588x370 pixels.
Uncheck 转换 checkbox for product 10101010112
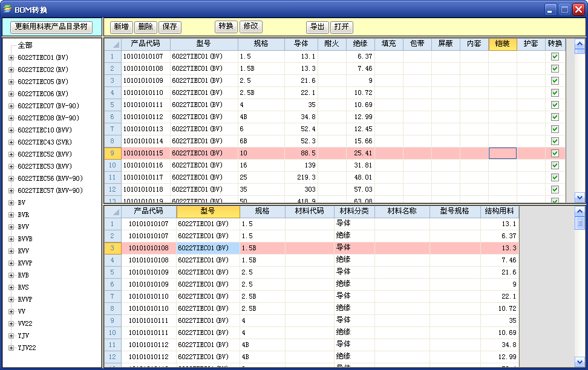(x=555, y=117)
